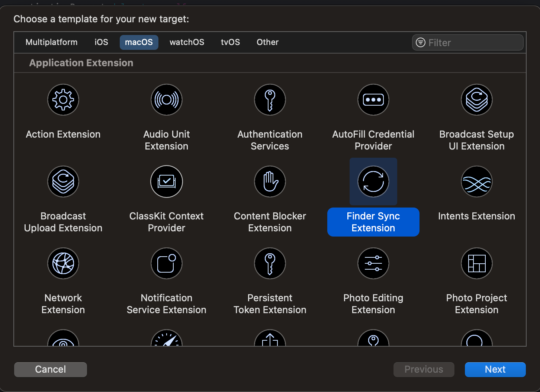
Task: Choose the Network Extension globe icon
Action: pyautogui.click(x=63, y=263)
